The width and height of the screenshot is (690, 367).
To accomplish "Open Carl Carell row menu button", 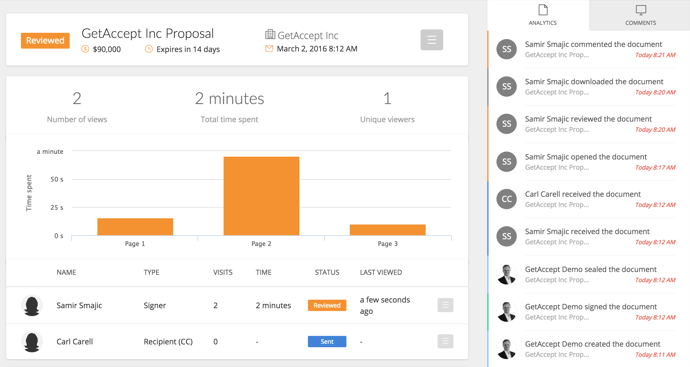I will coord(445,341).
